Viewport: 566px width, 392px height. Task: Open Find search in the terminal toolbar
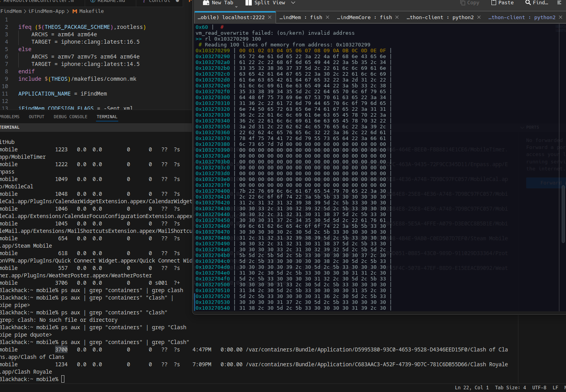click(x=537, y=3)
